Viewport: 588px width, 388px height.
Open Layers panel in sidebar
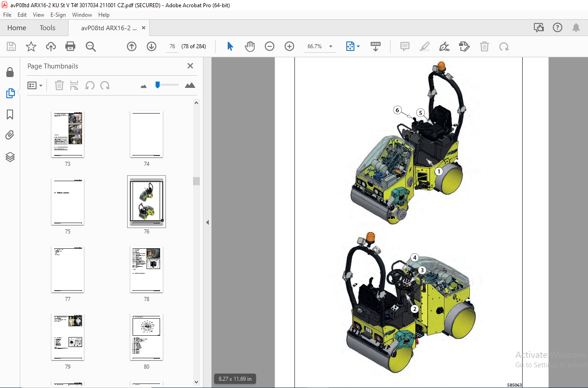pos(10,157)
